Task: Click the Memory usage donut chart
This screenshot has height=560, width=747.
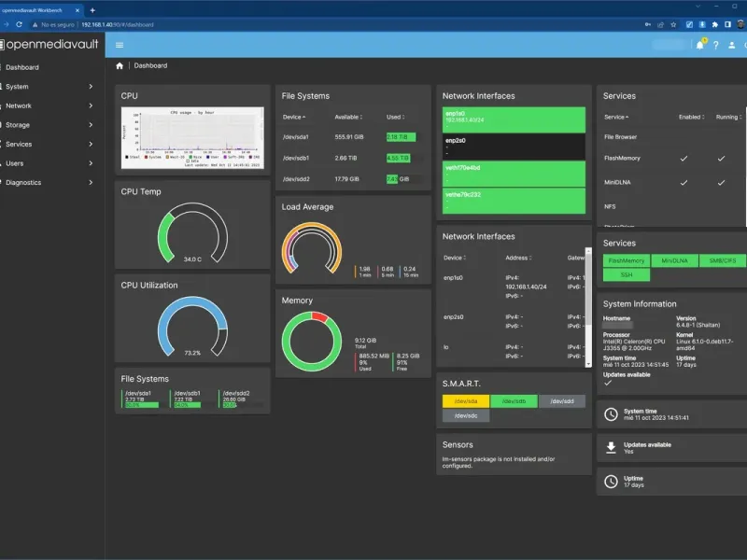Action: point(312,342)
